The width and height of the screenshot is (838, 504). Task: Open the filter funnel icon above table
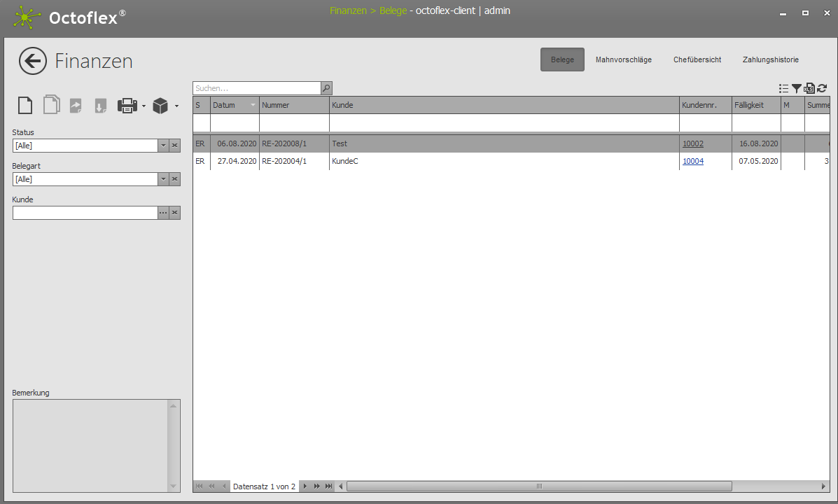click(797, 89)
